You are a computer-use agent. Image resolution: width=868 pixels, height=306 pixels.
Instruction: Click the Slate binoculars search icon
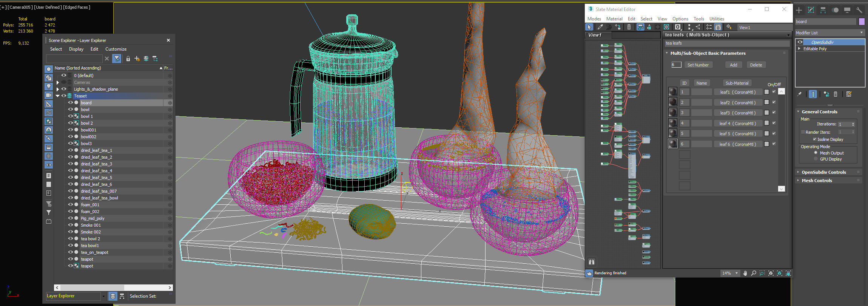[592, 262]
